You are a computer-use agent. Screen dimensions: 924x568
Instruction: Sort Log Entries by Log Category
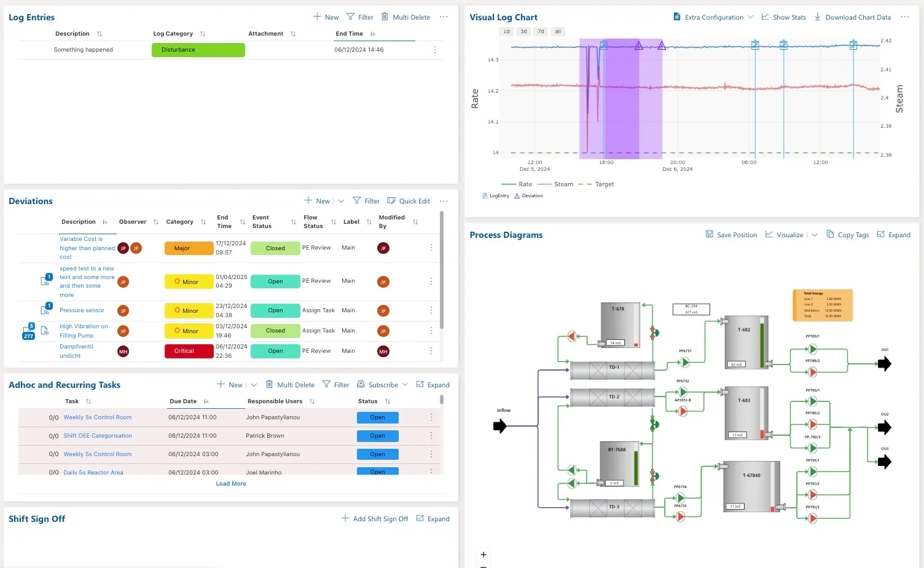point(203,34)
